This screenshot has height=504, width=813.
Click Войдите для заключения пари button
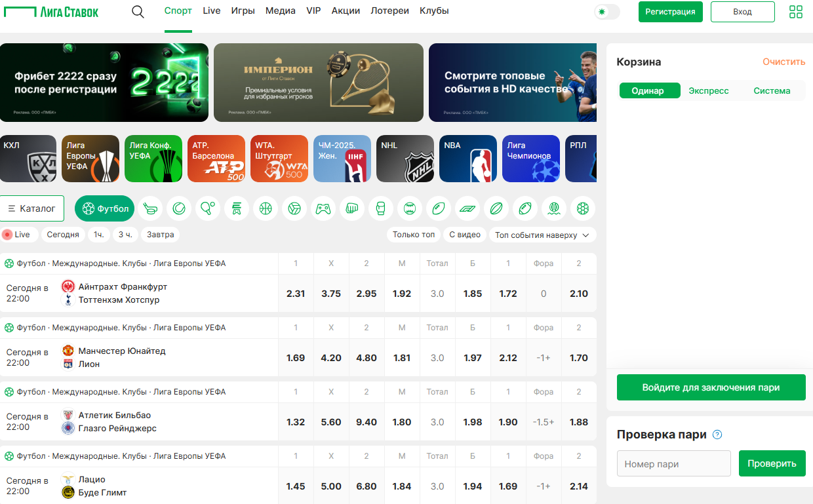(711, 387)
